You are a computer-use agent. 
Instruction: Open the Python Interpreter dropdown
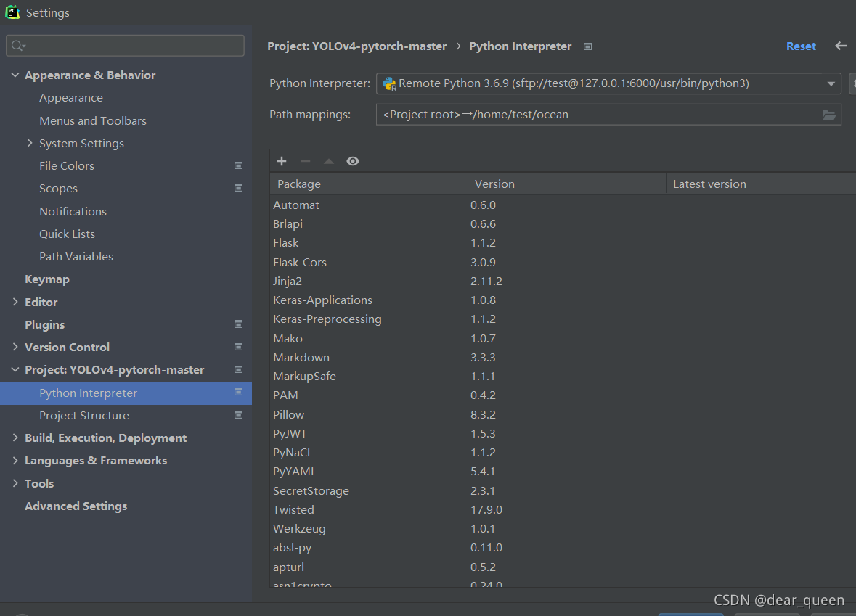click(831, 83)
